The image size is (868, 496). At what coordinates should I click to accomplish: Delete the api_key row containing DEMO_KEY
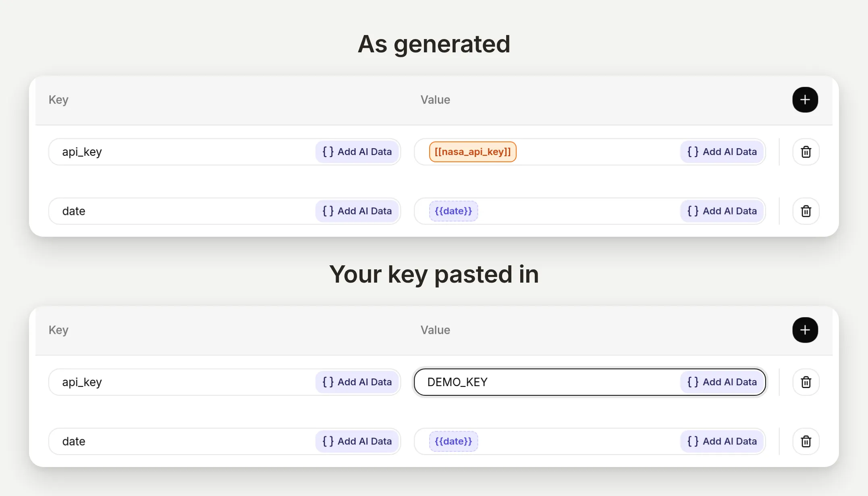pos(806,382)
